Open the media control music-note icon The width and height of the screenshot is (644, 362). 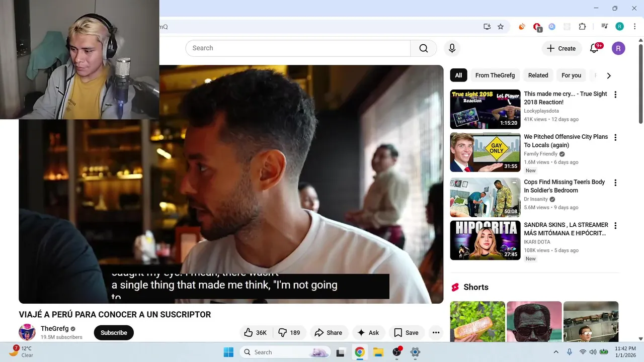[x=604, y=27]
